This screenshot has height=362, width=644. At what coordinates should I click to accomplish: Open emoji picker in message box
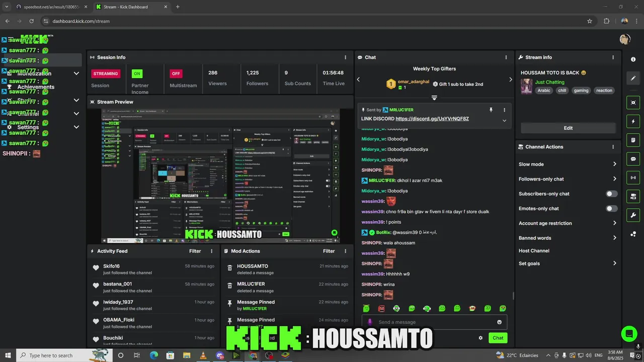[x=499, y=322]
